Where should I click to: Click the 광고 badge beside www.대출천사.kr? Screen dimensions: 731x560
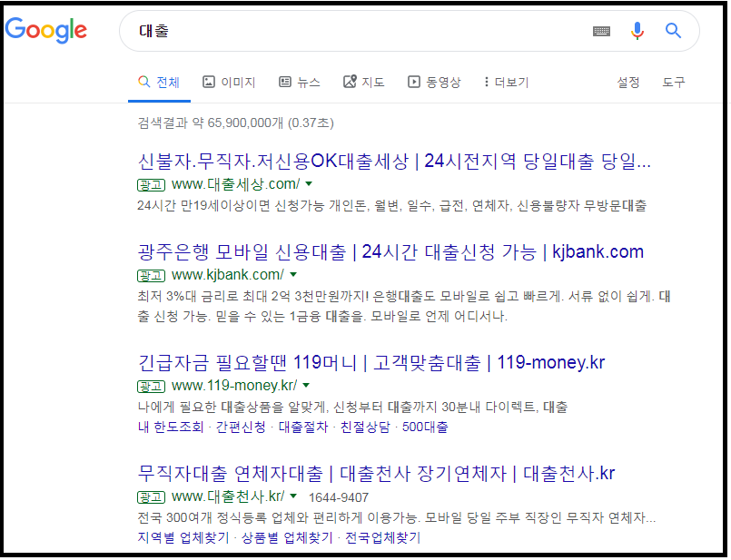click(x=151, y=497)
